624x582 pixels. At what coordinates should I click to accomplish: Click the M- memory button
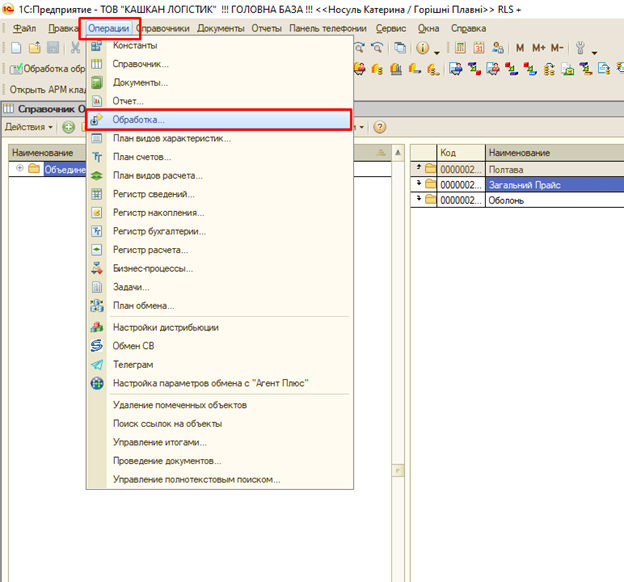click(557, 48)
